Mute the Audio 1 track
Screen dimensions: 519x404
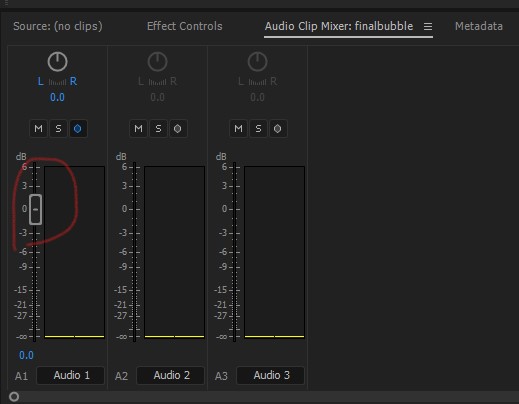tap(38, 129)
